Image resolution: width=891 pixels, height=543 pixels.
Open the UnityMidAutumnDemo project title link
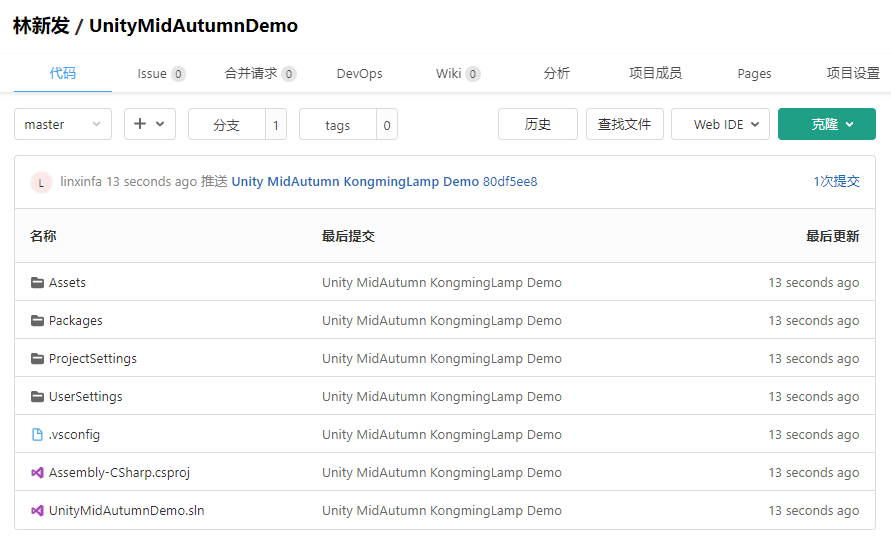[193, 26]
